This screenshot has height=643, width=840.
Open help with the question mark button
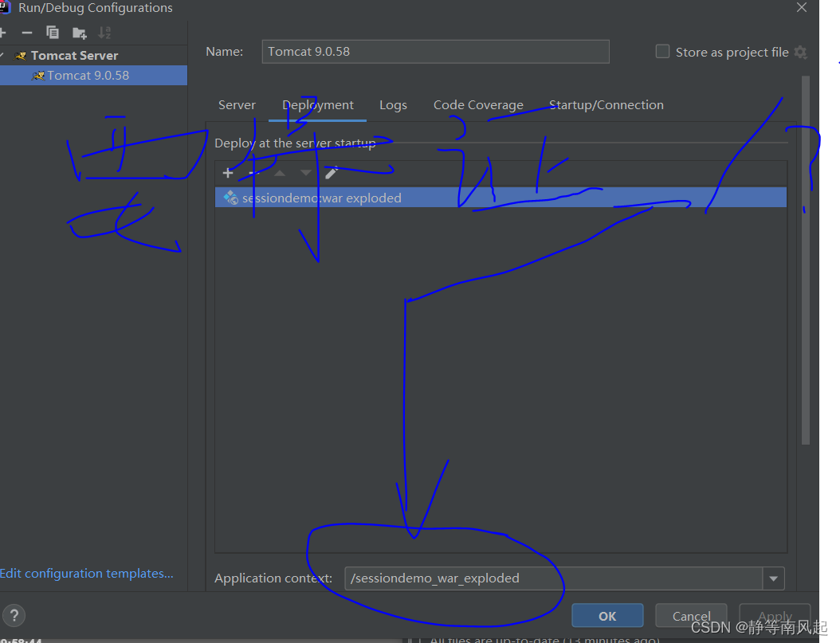pos(14,616)
